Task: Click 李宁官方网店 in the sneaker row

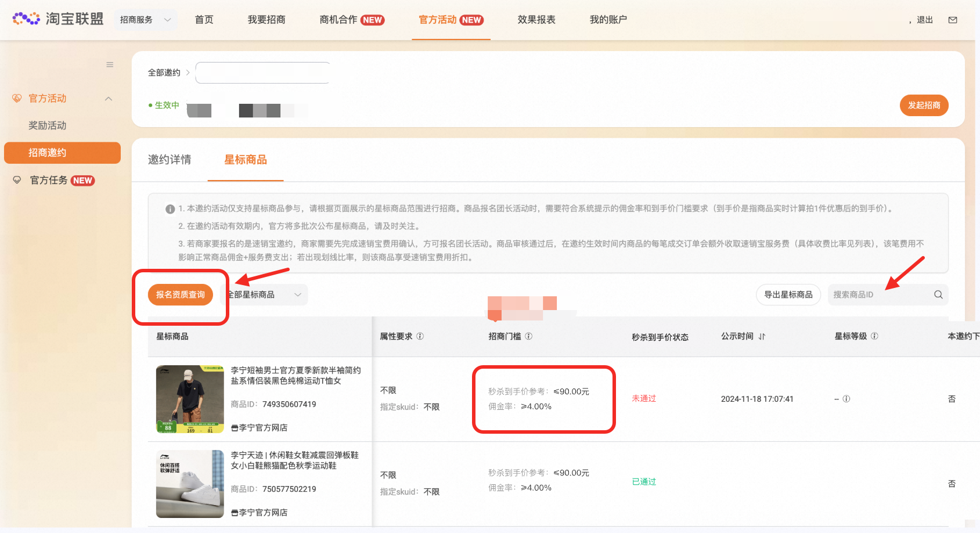Action: 263,513
